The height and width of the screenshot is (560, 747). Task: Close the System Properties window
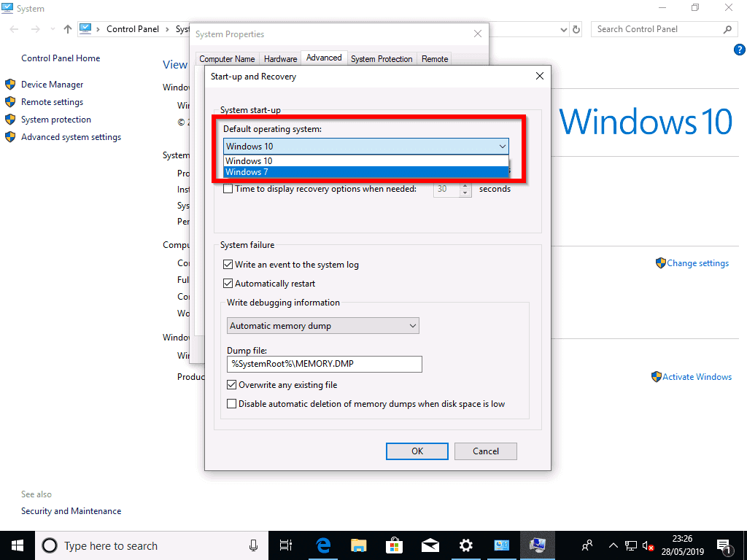pyautogui.click(x=478, y=34)
